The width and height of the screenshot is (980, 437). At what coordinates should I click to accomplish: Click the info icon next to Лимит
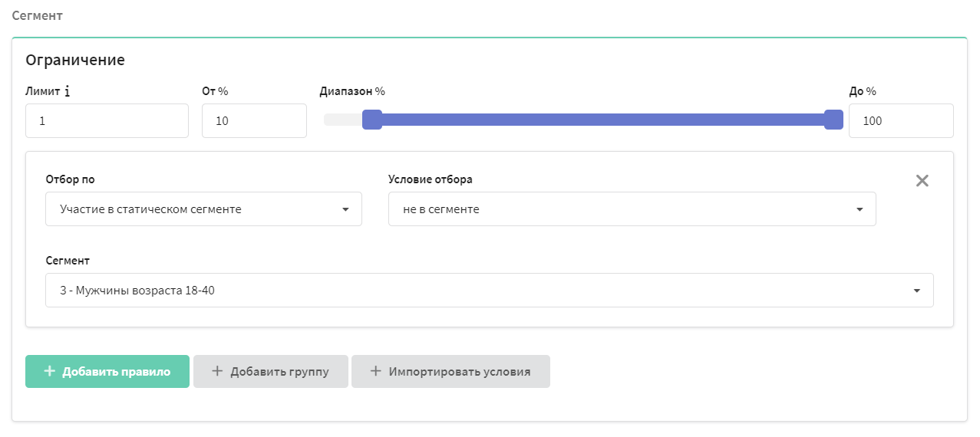coord(67,91)
